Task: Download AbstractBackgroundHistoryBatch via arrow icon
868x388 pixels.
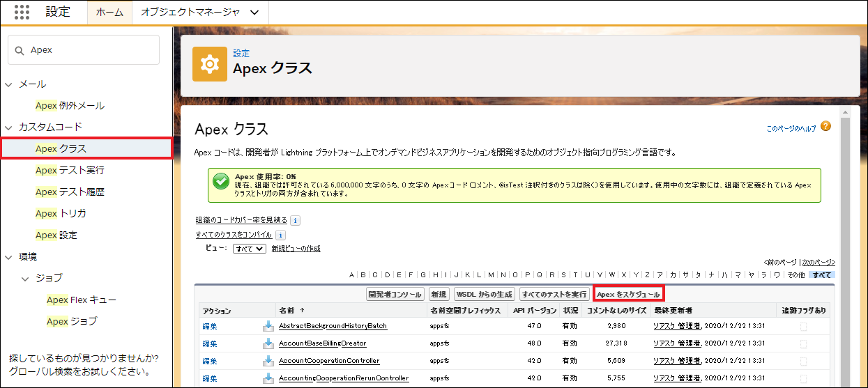Action: [x=268, y=325]
